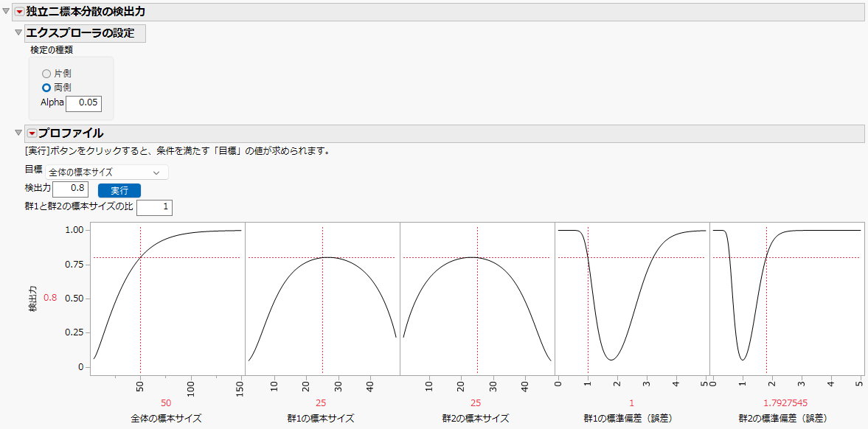The height and width of the screenshot is (429, 868).
Task: Edit the Alpha value field
Action: point(83,103)
